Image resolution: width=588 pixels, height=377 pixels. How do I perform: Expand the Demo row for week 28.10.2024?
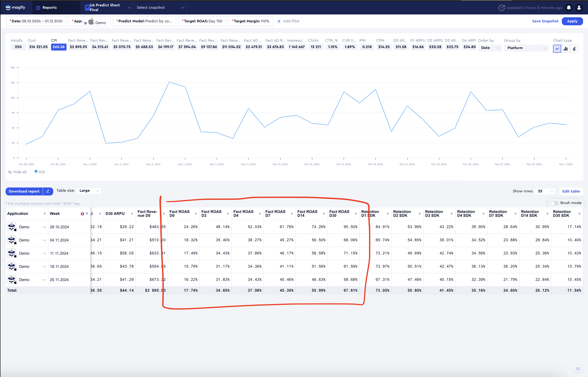[44, 227]
